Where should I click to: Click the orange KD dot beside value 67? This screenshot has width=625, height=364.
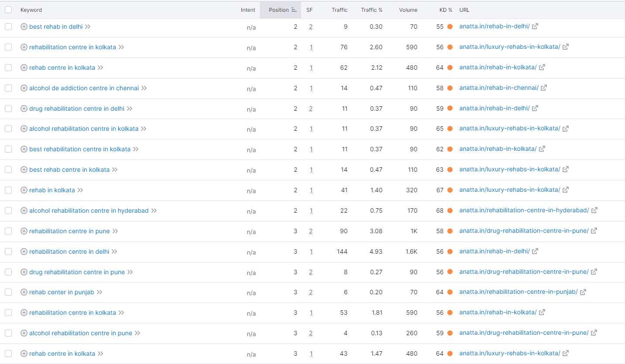coord(450,190)
